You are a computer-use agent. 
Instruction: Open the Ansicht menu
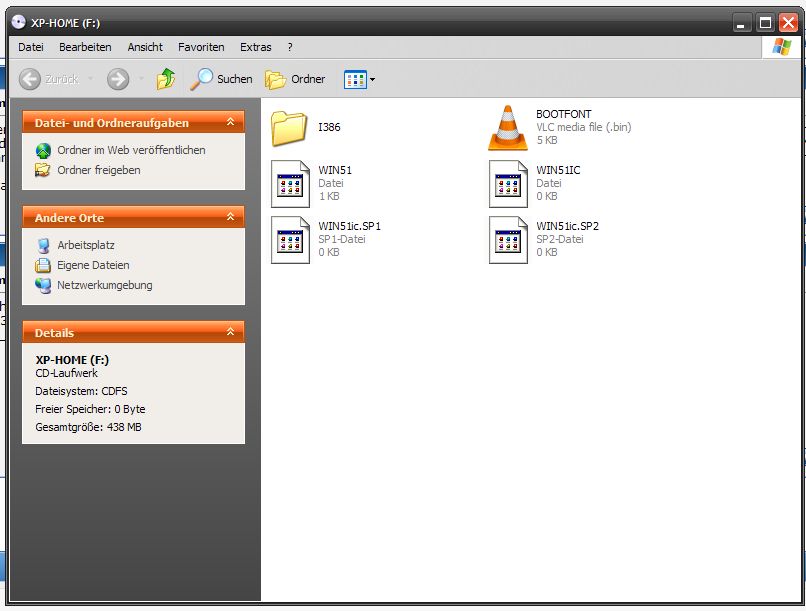tap(145, 47)
